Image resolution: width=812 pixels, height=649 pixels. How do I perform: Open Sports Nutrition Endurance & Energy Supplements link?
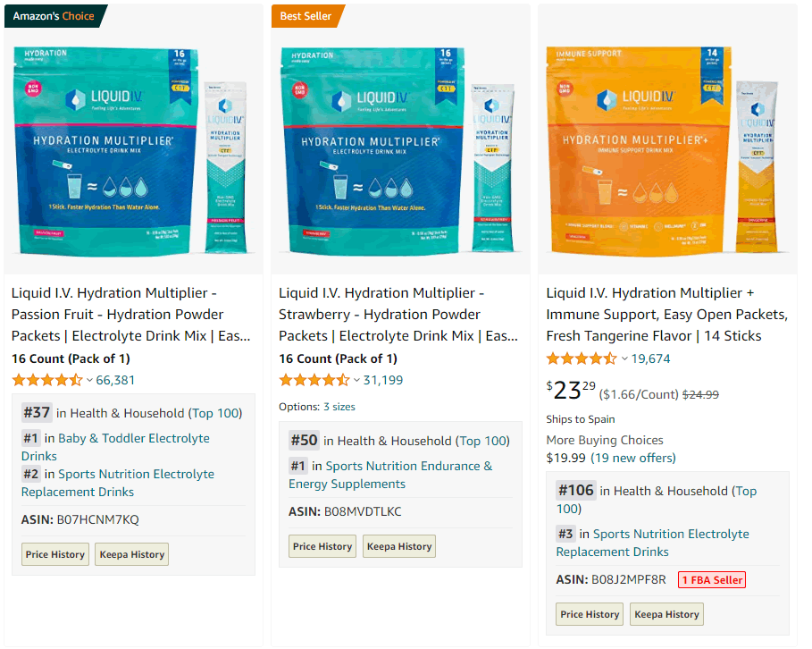[390, 475]
